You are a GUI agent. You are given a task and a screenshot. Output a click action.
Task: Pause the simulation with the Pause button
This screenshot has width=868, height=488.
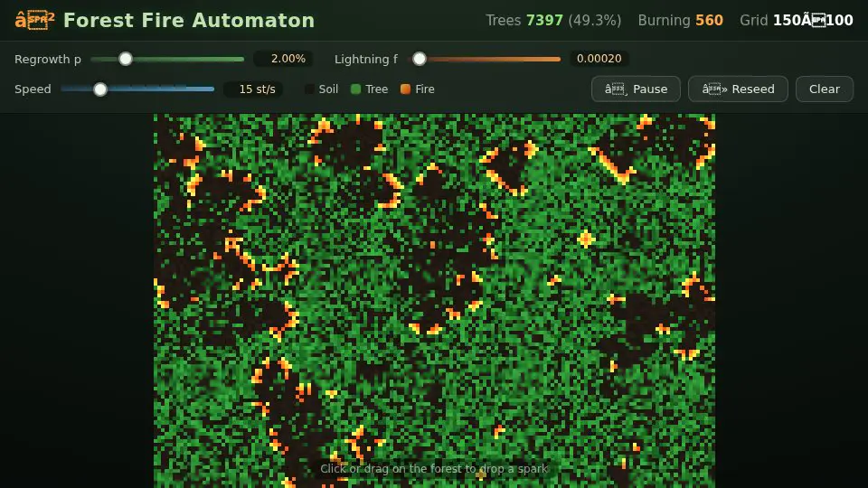pos(636,89)
